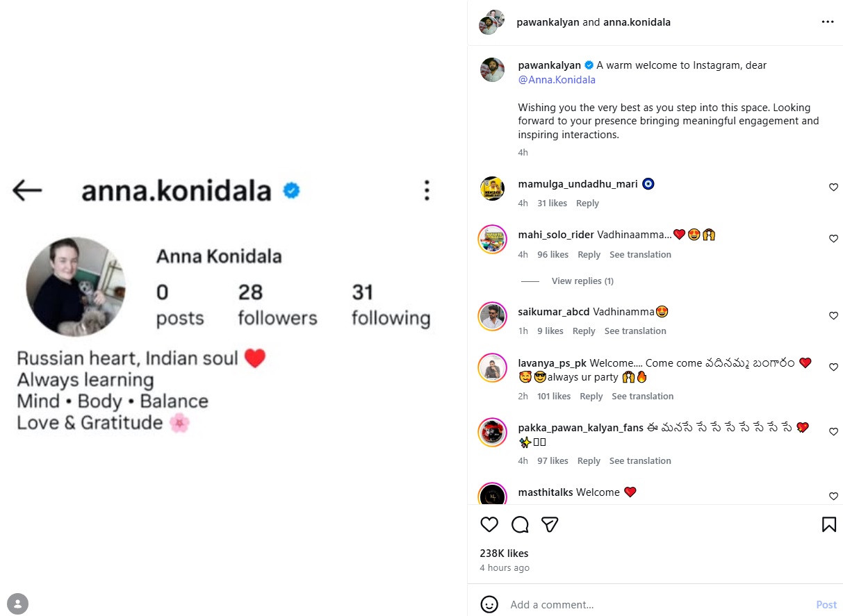Viewport: 843px width, 616px height.
Task: Expand View replies (1) under mahi_solo_rider
Action: 582,281
